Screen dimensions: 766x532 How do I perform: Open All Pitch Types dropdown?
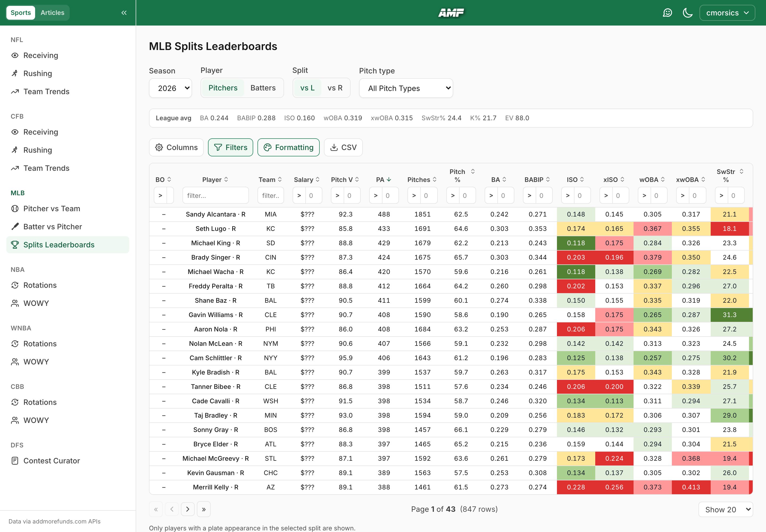[x=406, y=88]
